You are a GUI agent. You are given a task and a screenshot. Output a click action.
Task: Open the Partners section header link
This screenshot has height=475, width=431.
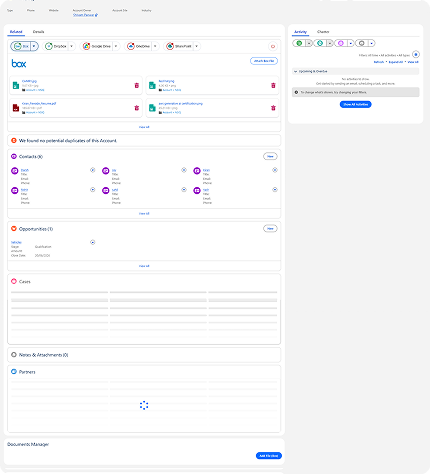(x=27, y=372)
